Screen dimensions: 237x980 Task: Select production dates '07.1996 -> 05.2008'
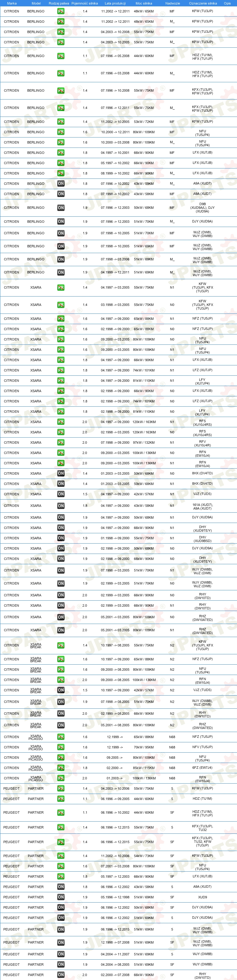(115, 56)
